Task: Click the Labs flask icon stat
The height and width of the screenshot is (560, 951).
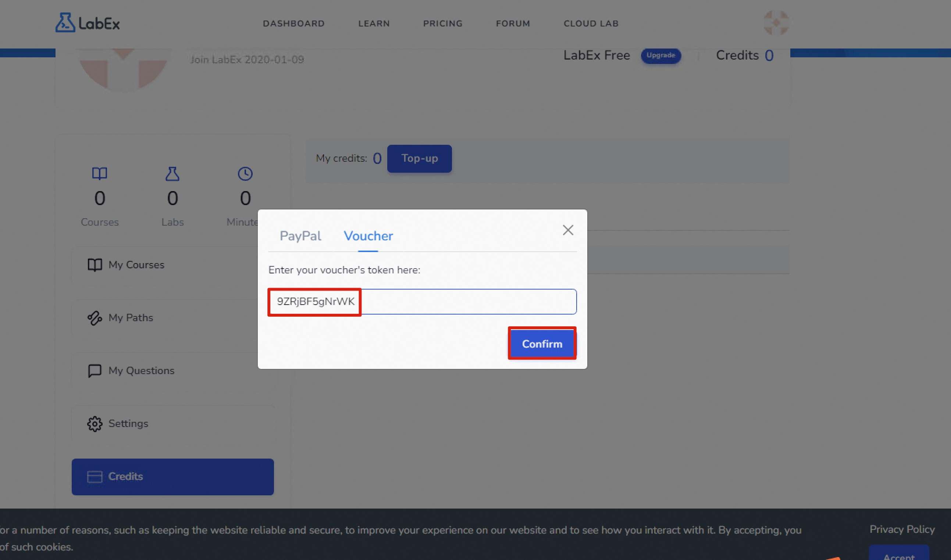Action: 172,173
